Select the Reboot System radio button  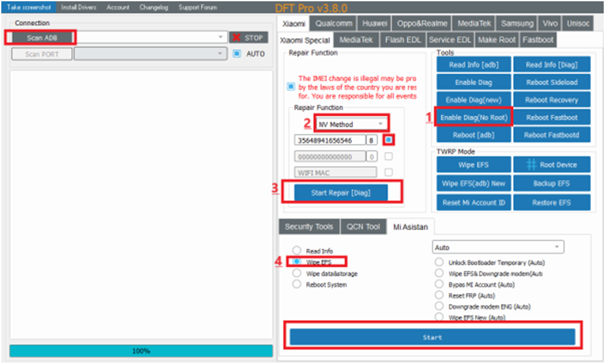[x=296, y=284]
